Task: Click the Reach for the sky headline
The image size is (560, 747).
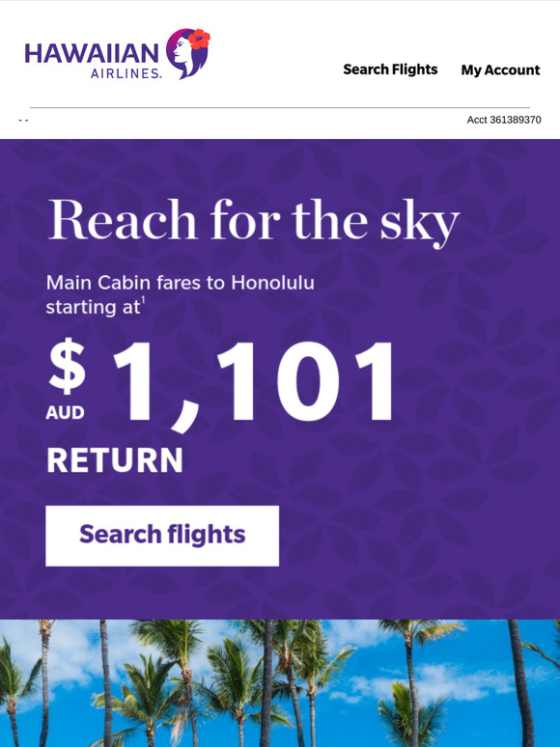Action: pyautogui.click(x=254, y=222)
